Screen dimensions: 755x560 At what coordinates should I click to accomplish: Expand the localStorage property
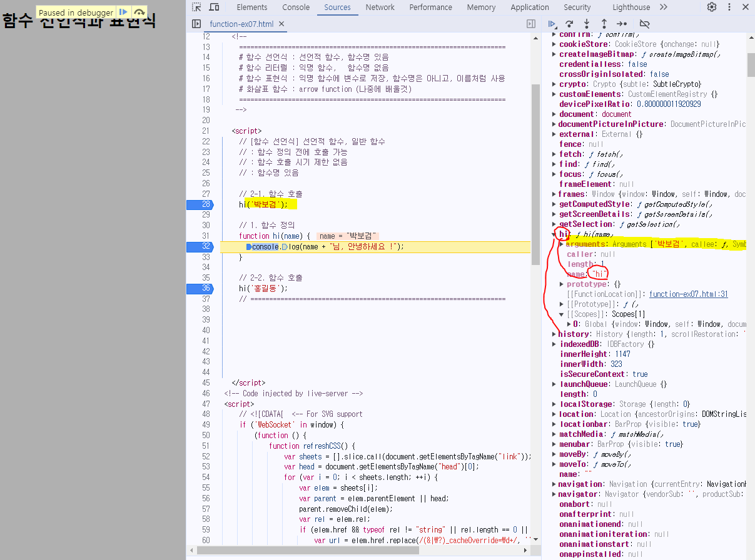[554, 404]
